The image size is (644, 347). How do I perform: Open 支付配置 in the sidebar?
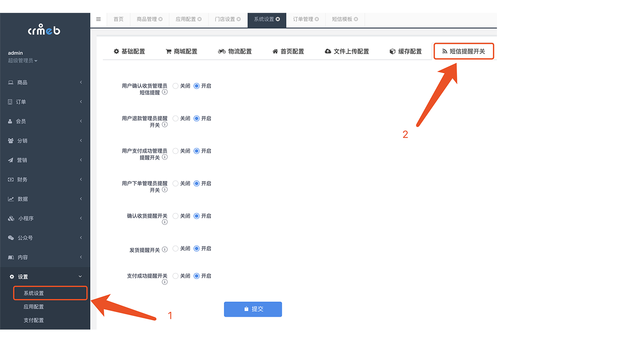[x=34, y=320]
